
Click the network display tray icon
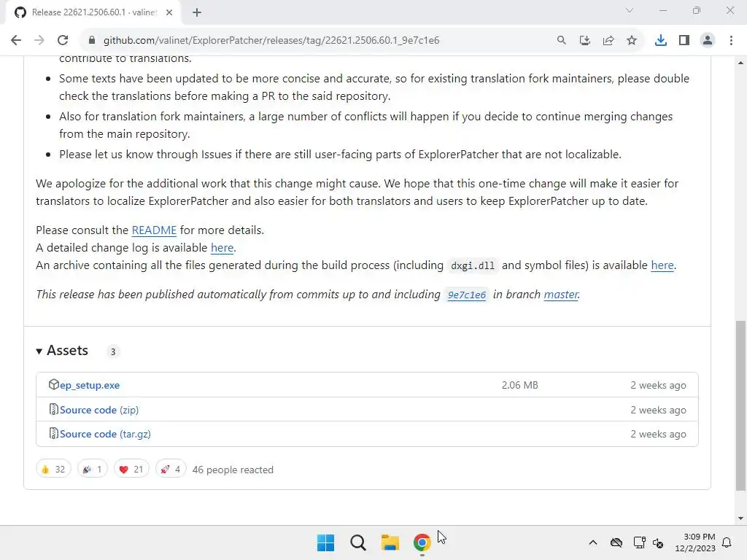click(x=639, y=542)
